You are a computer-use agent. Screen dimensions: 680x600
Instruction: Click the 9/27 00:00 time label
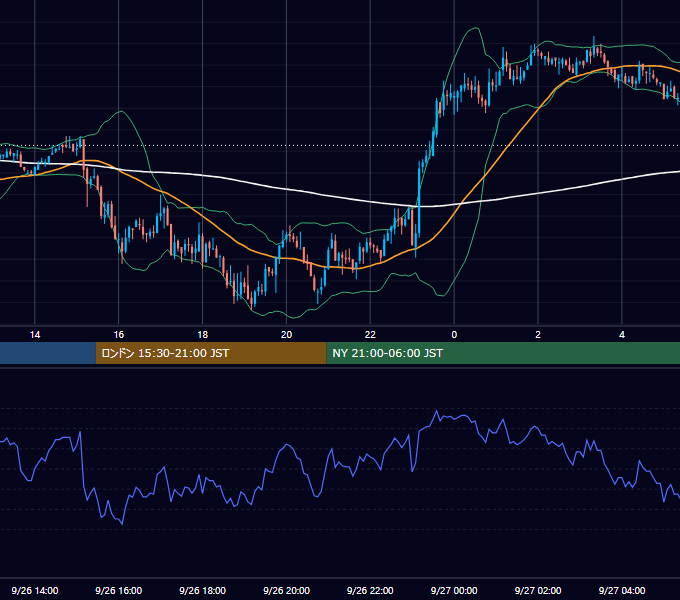point(454,590)
